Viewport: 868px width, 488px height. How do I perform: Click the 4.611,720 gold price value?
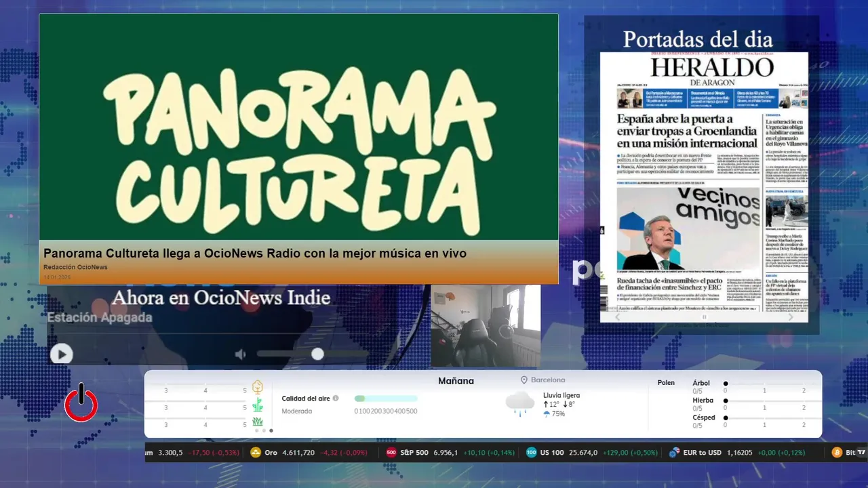coord(299,453)
